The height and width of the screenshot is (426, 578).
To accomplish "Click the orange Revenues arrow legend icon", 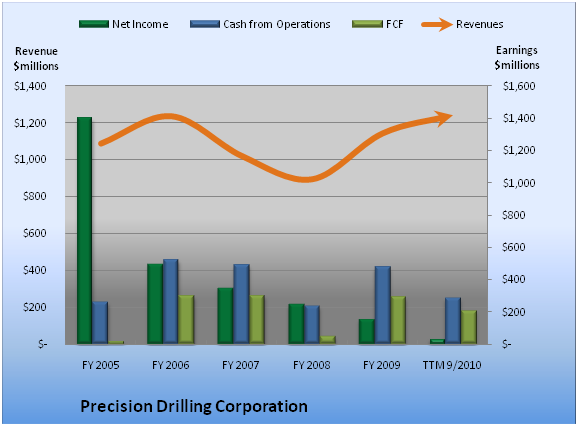I will tap(437, 25).
